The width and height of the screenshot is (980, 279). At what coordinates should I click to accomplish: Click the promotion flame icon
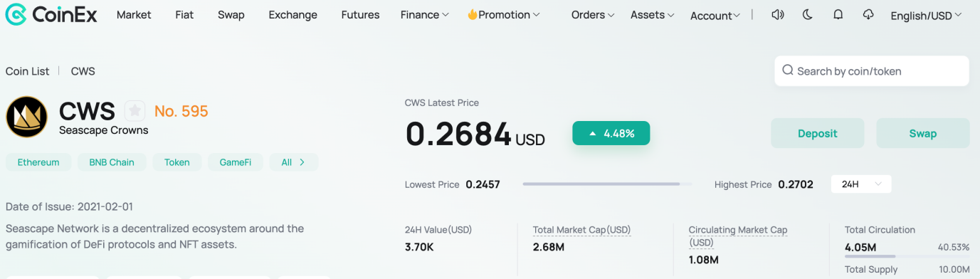(473, 14)
